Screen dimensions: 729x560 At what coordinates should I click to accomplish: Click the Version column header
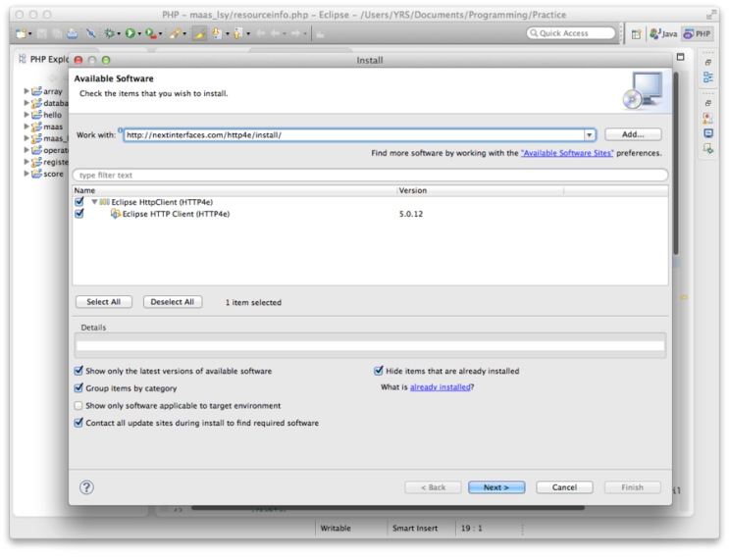(x=480, y=190)
